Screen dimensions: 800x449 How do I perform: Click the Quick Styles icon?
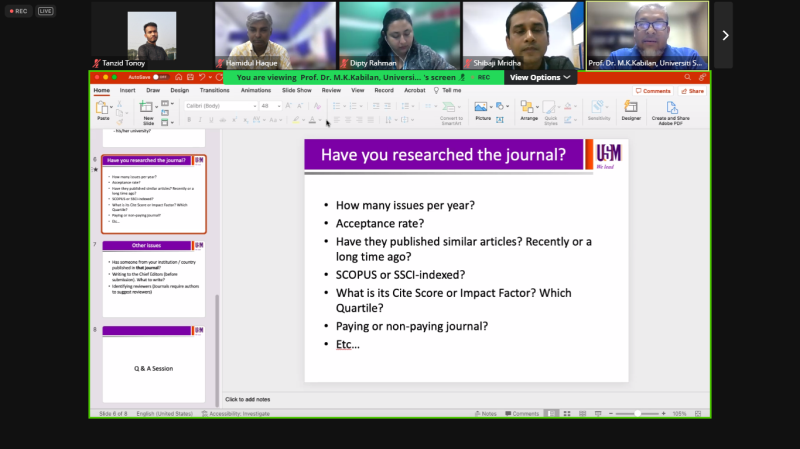[550, 110]
